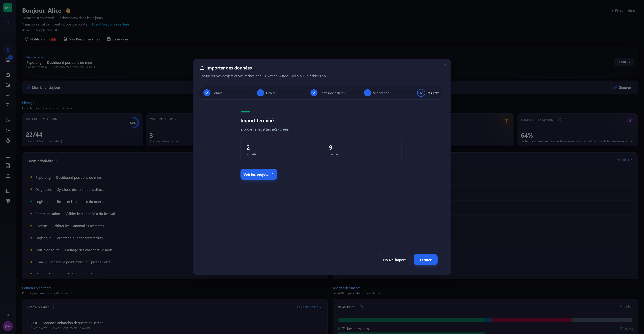The height and width of the screenshot is (334, 644).
Task: Click the info icon beside Prêt à publier
Action: 53,307
